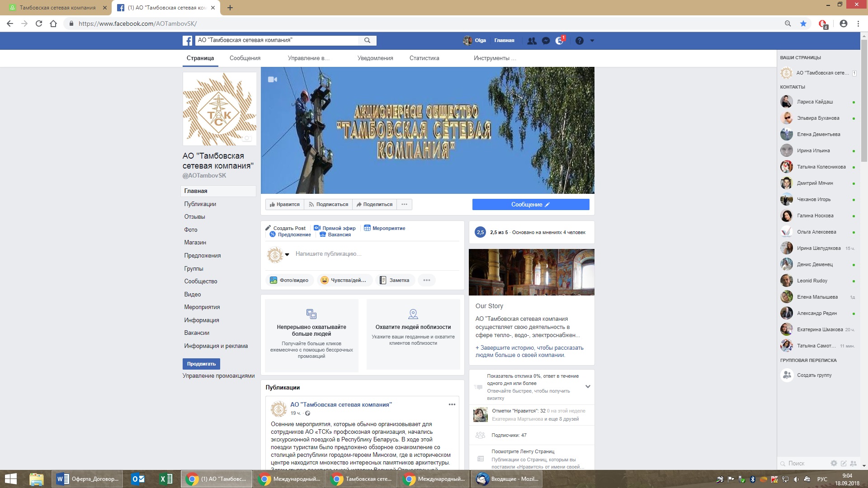Open Excel from the taskbar

(166, 479)
